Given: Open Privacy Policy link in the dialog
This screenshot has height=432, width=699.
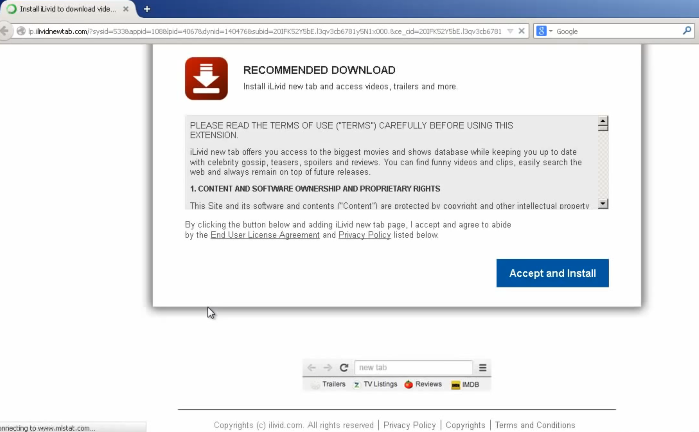Looking at the screenshot, I should pos(366,235).
